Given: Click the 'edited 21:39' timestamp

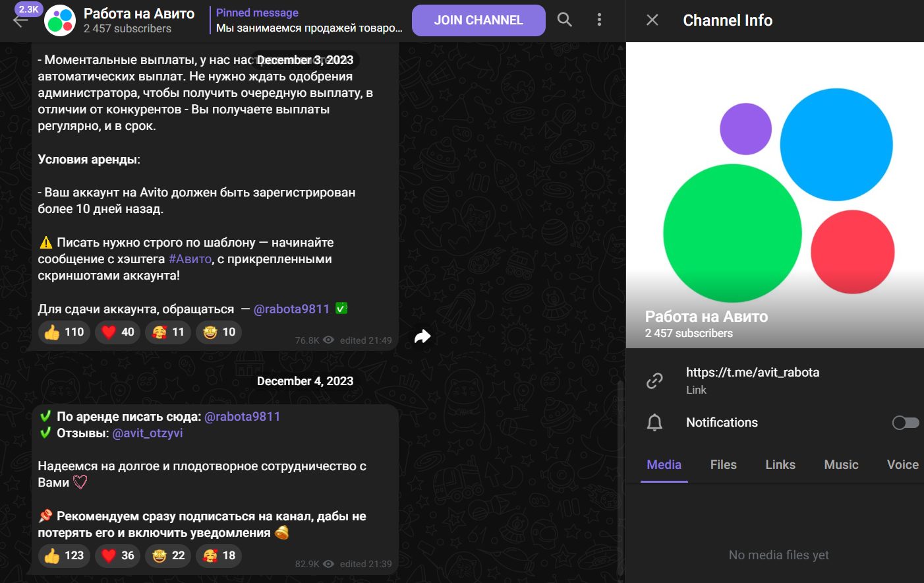Looking at the screenshot, I should (366, 564).
